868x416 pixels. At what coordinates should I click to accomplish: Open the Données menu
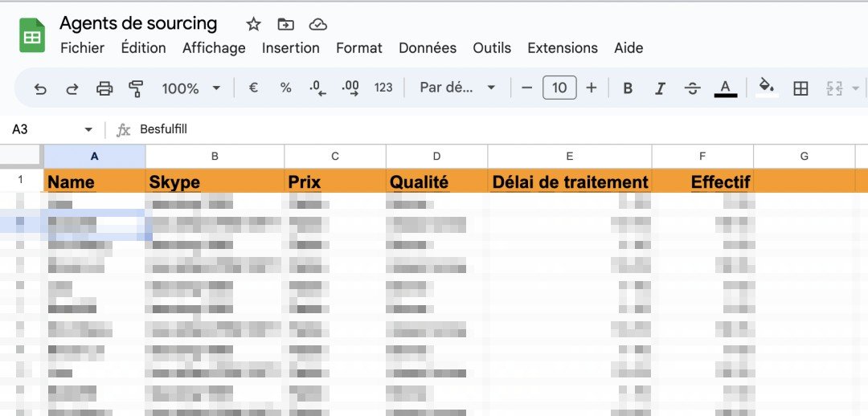coord(428,48)
